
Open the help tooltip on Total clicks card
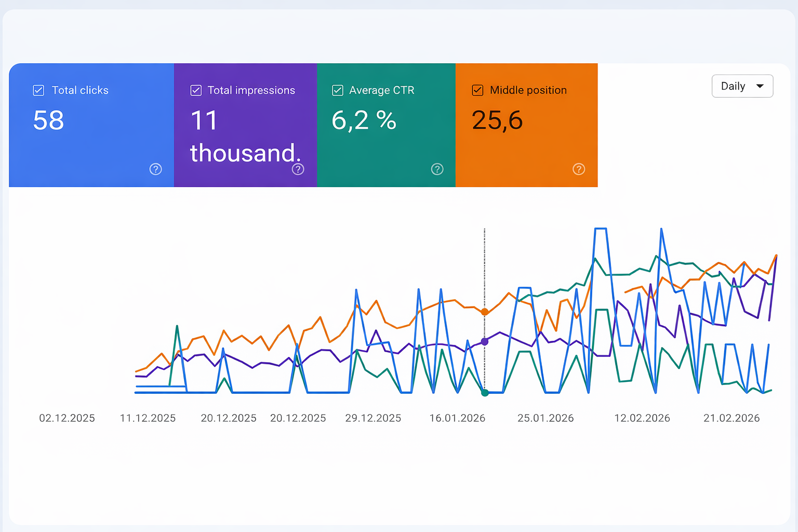coord(156,169)
